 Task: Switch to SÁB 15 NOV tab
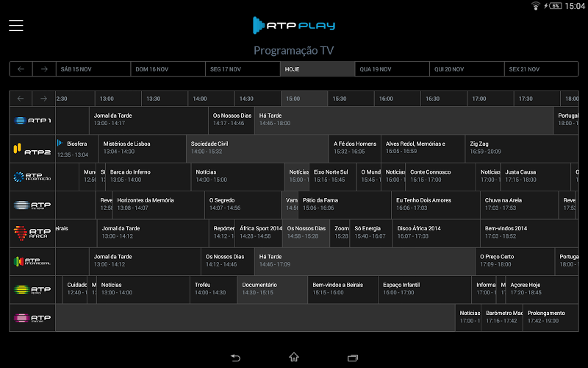point(93,69)
